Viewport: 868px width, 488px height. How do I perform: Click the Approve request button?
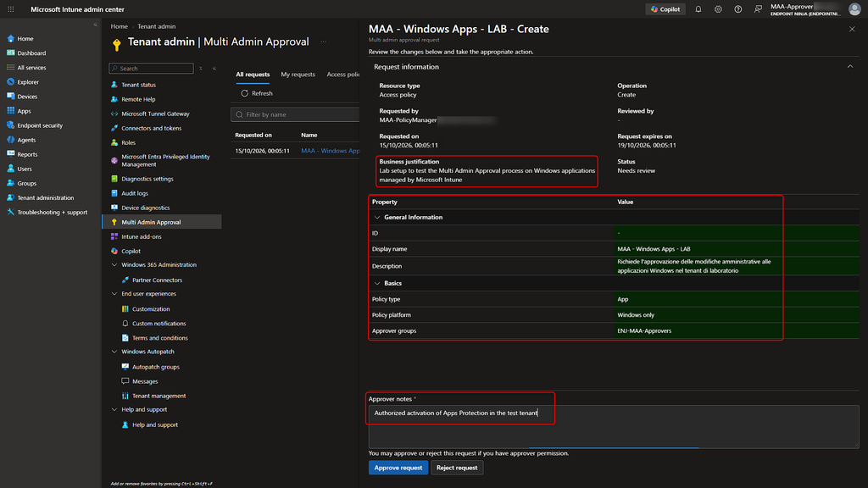coord(398,468)
